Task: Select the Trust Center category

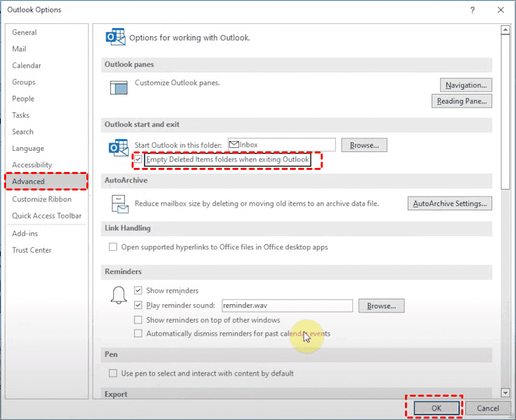Action: click(x=47, y=250)
